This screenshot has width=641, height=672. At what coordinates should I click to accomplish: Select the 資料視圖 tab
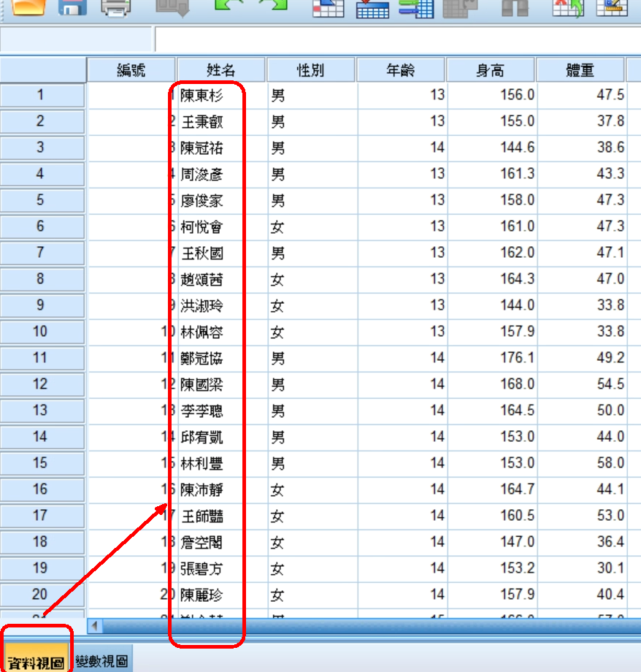pos(37,660)
